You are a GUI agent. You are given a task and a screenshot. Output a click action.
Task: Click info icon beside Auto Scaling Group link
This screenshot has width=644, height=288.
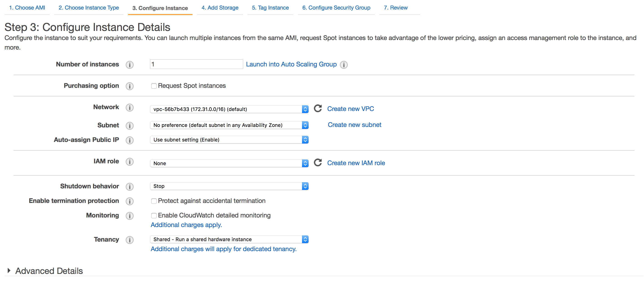[344, 65]
